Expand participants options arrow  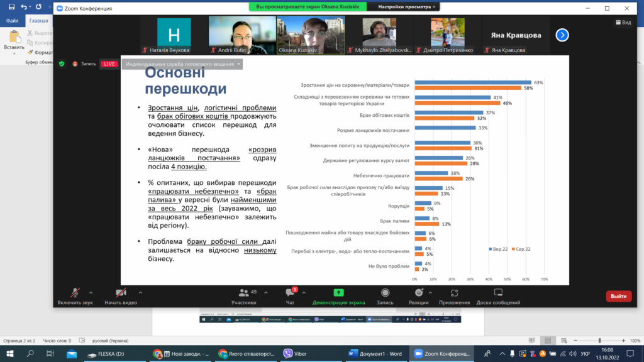[x=266, y=293]
